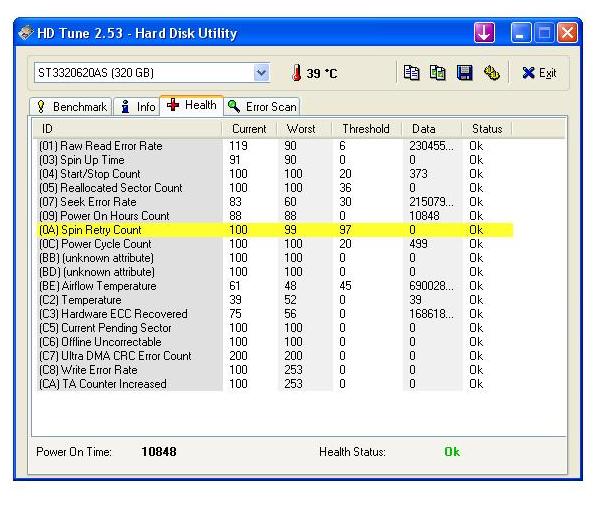Select the (C3) Hardware ECC Recovered row
The width and height of the screenshot is (613, 513).
point(274,314)
